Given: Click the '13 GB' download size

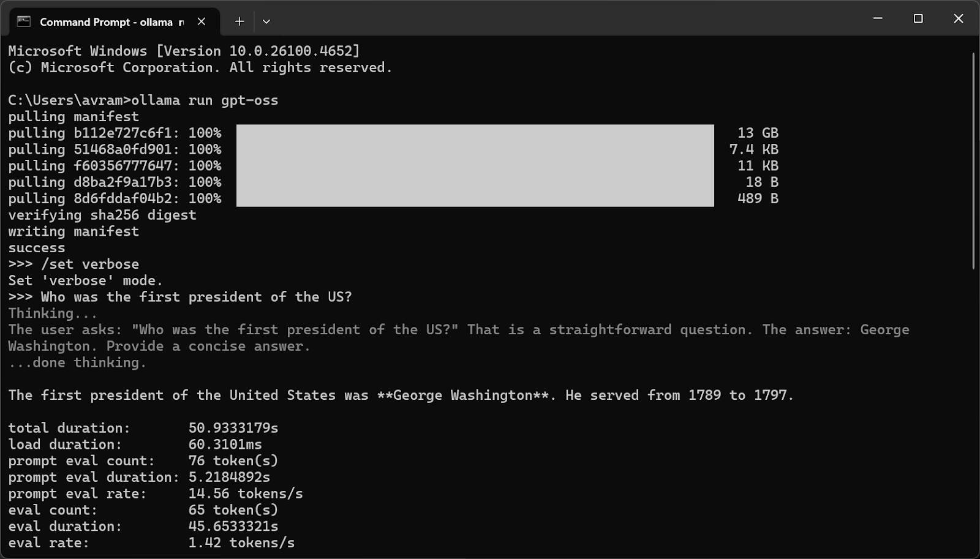Looking at the screenshot, I should coord(757,133).
